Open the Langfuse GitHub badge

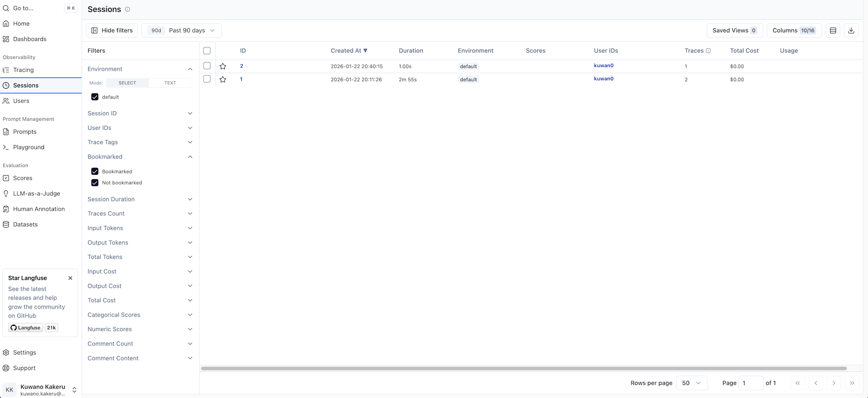[x=26, y=328]
